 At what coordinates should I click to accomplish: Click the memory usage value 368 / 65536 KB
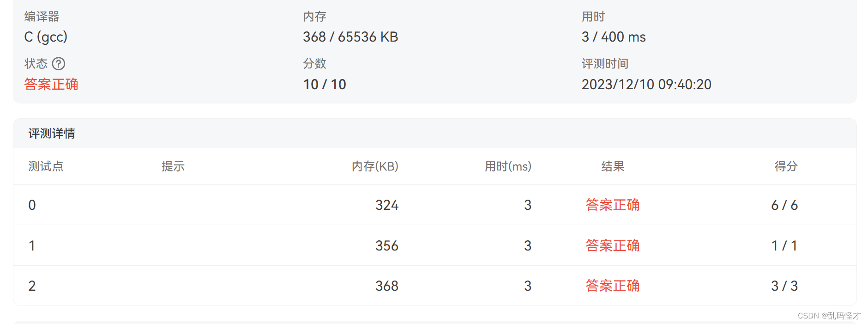click(350, 37)
